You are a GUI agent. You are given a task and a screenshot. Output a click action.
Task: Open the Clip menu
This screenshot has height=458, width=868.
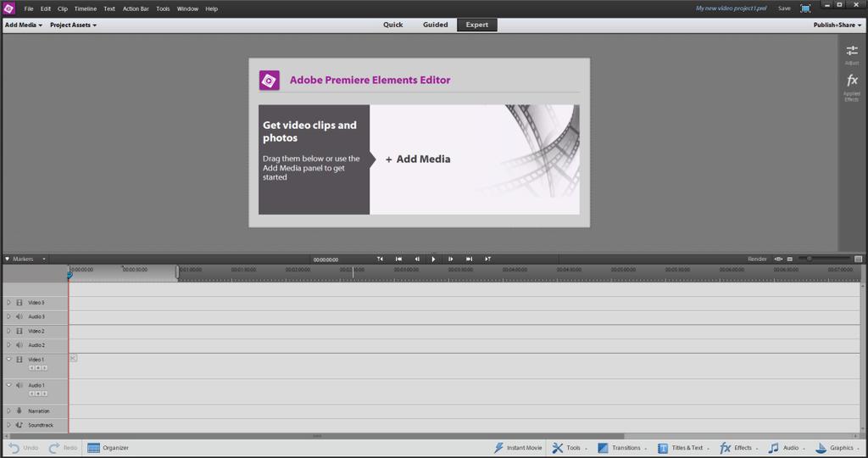63,8
